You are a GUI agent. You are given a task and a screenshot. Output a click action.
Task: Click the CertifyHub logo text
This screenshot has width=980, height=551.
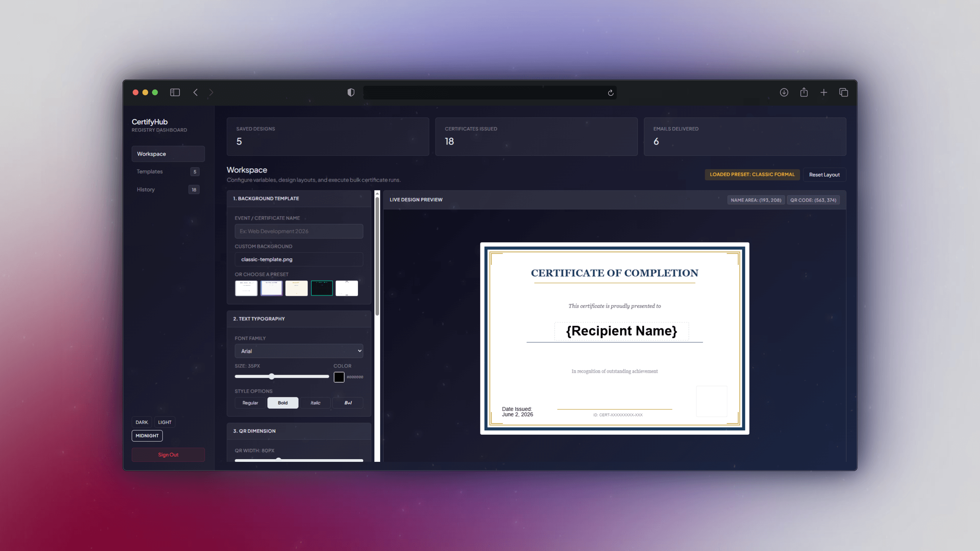coord(150,122)
